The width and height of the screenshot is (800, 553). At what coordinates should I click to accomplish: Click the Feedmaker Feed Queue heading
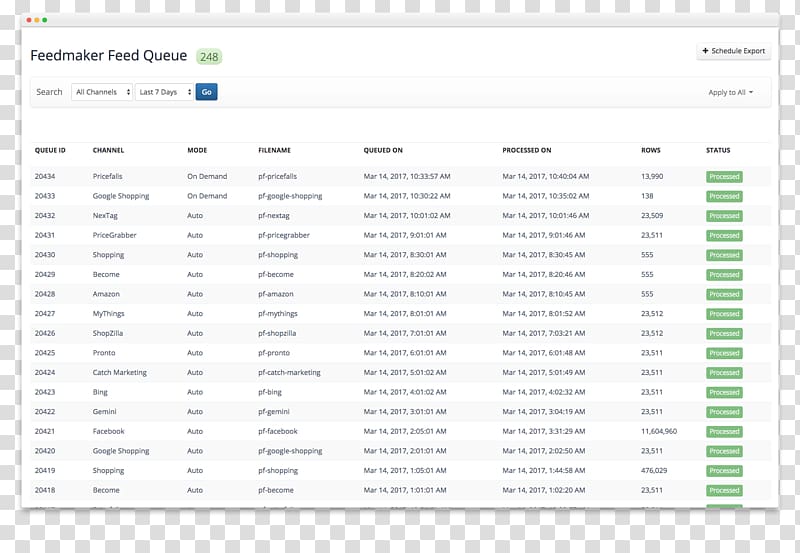point(109,55)
